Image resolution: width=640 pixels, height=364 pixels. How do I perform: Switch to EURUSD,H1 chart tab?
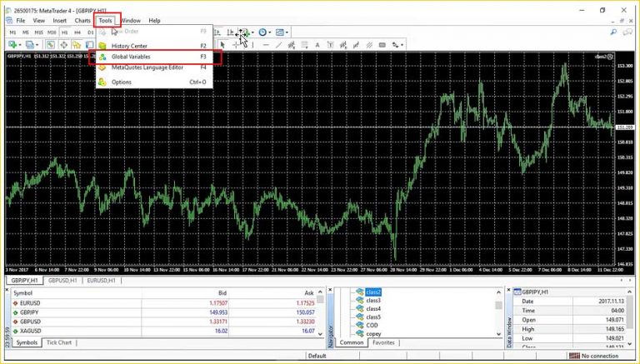(x=101, y=281)
